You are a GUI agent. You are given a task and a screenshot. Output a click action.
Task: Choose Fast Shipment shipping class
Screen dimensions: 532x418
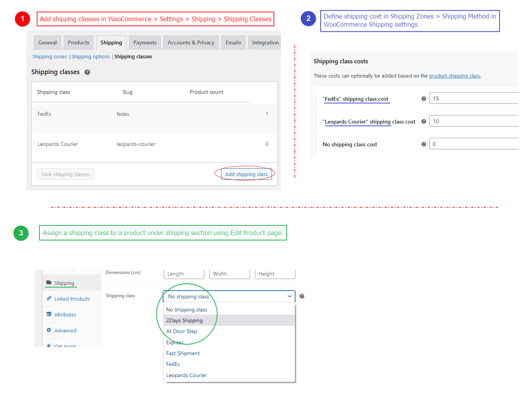229,353
